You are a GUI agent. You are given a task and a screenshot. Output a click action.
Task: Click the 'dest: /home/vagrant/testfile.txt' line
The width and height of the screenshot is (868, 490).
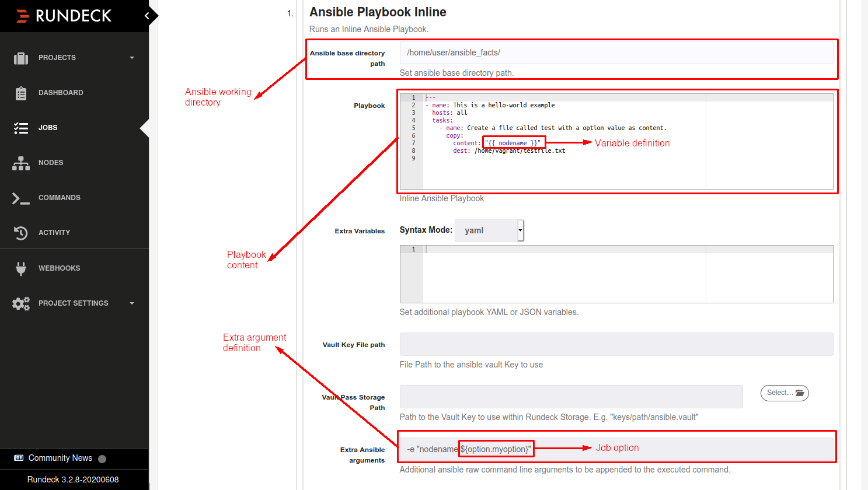(x=509, y=150)
